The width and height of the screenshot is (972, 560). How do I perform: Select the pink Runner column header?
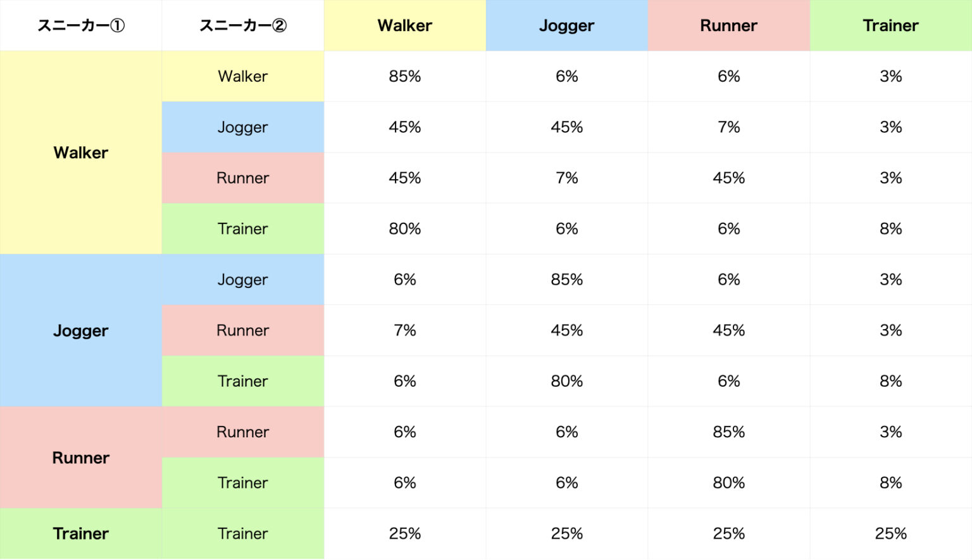pyautogui.click(x=728, y=25)
